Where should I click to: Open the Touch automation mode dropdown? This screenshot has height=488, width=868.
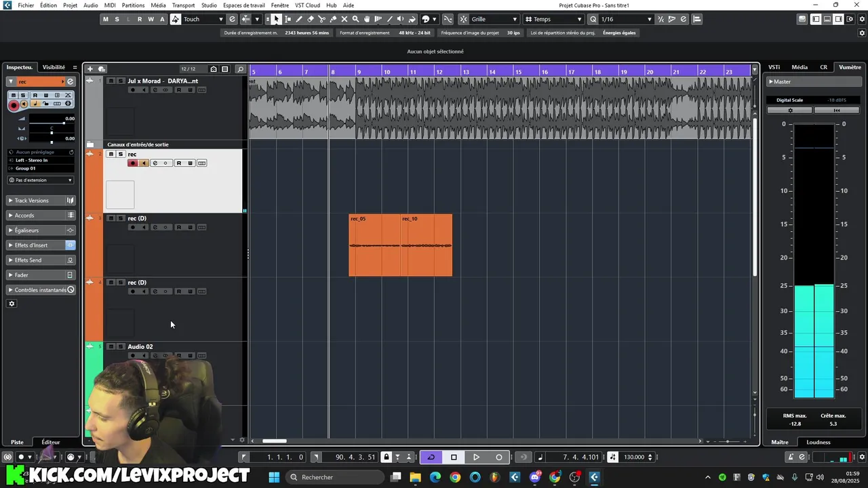[x=203, y=19]
